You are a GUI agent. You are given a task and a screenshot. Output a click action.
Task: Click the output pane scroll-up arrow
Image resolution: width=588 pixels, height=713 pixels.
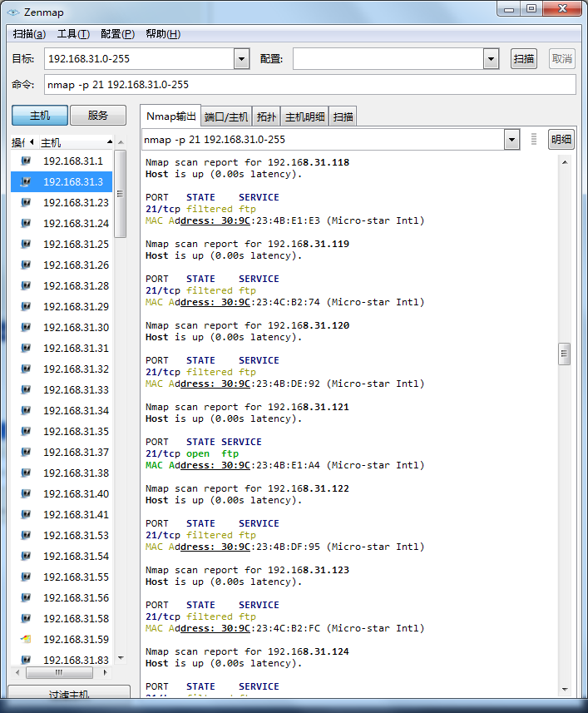click(565, 162)
